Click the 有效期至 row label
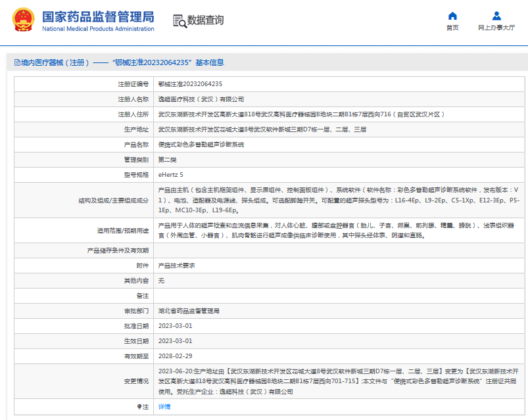The image size is (528, 420). point(136,356)
